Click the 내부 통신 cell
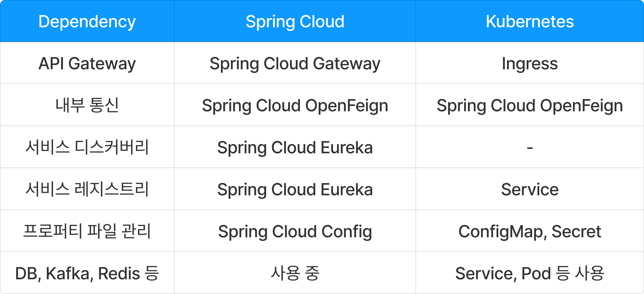644x294 pixels. 87,105
